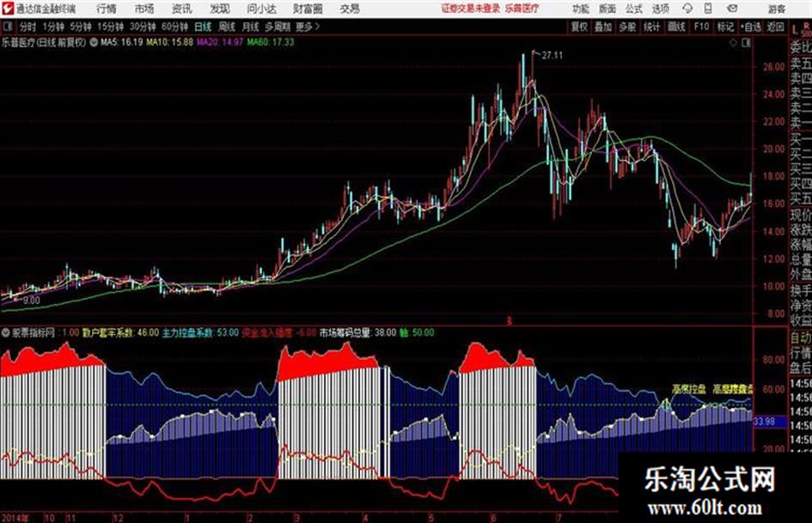Open the 行情 menu
The width and height of the screenshot is (812, 523).
click(107, 9)
